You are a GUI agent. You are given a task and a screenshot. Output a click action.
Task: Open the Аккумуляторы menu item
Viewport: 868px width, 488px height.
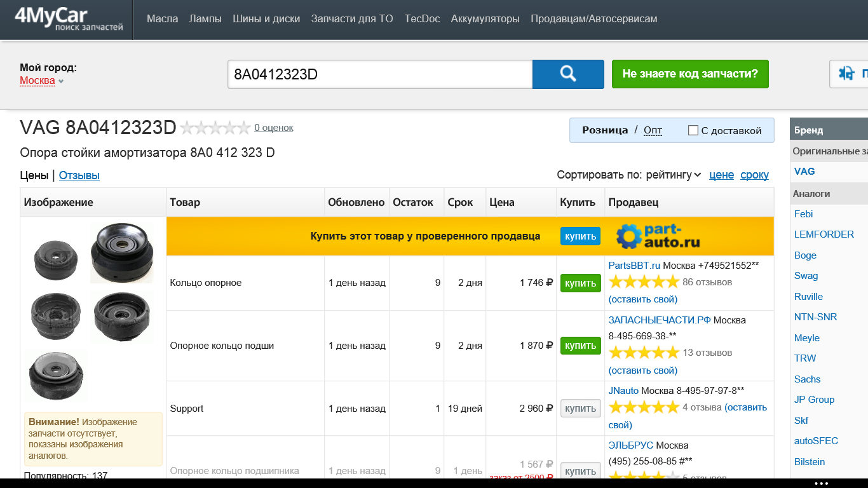point(485,18)
